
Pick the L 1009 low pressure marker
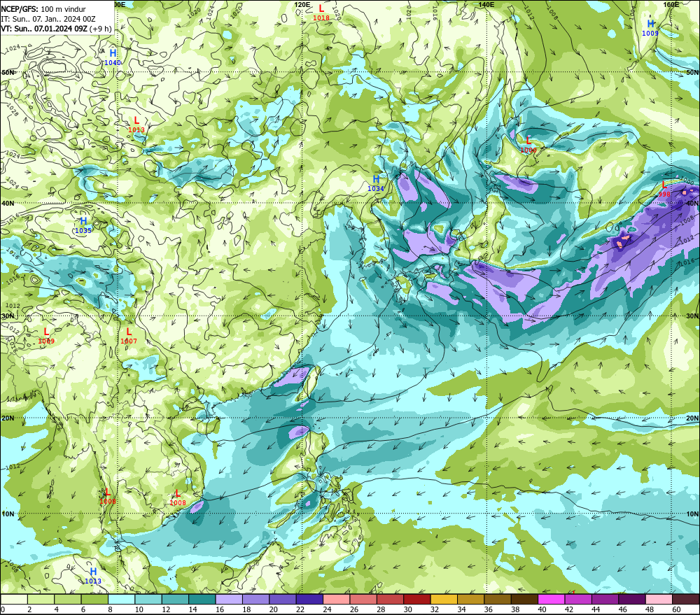coord(46,336)
